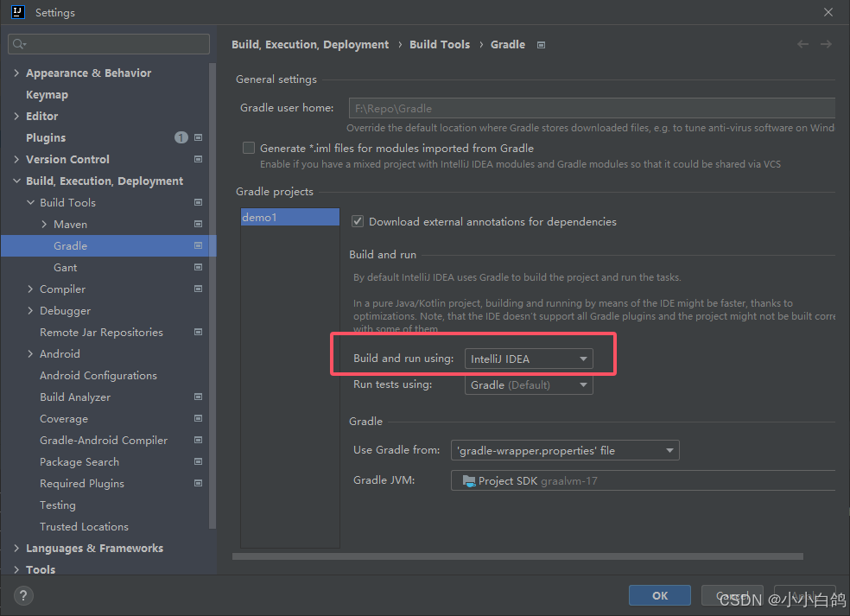Viewport: 850px width, 616px height.
Task: Expand Languages & Frameworks section
Action: pos(16,549)
